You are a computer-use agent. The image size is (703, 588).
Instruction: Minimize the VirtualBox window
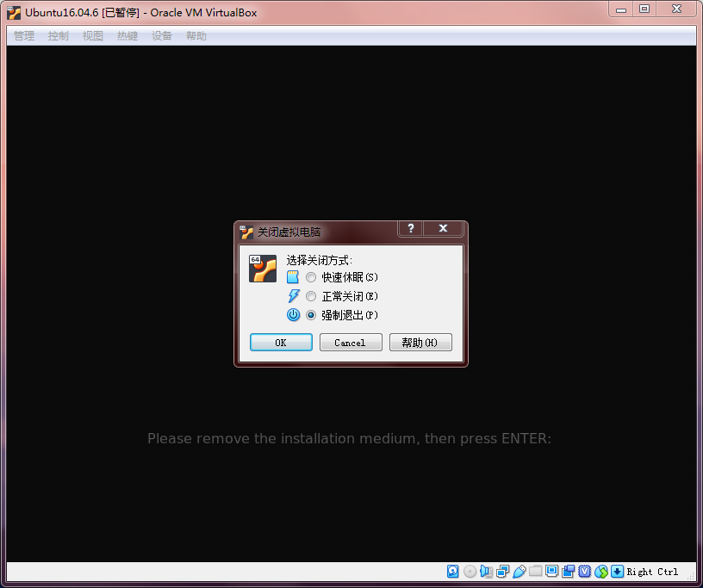coord(621,9)
